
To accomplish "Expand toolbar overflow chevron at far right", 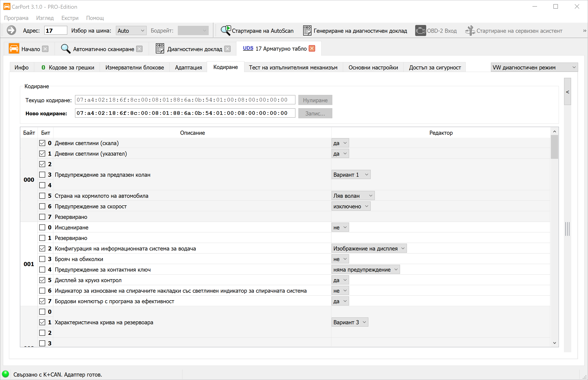I will 584,31.
